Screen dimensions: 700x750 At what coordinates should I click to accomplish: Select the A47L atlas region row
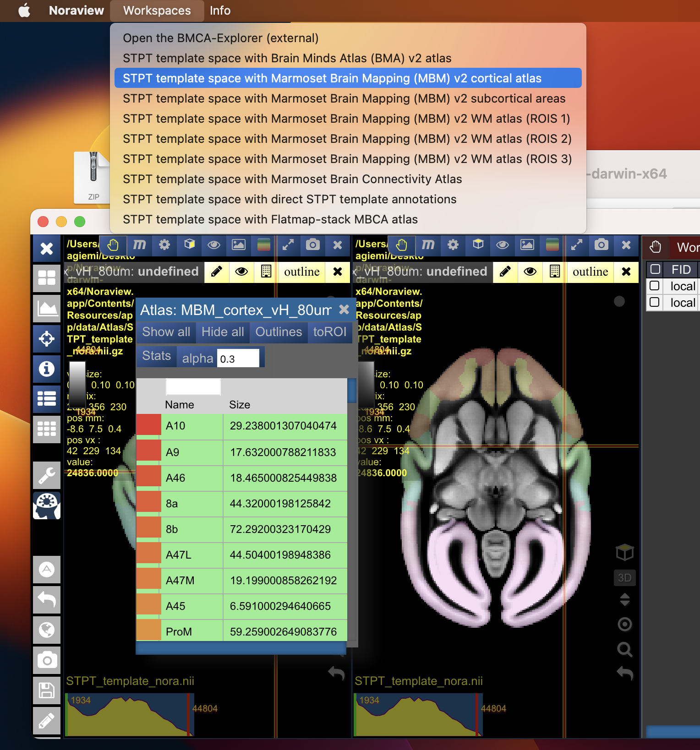coord(241,555)
